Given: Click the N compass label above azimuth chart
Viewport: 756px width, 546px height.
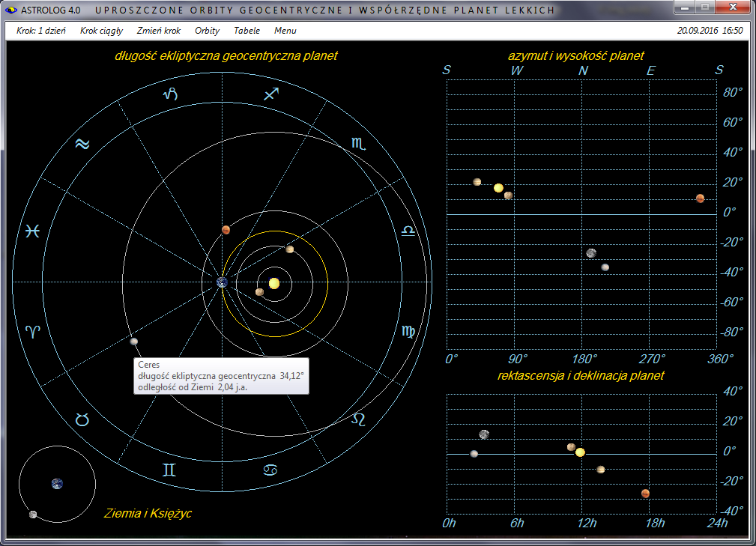Looking at the screenshot, I should click(583, 71).
